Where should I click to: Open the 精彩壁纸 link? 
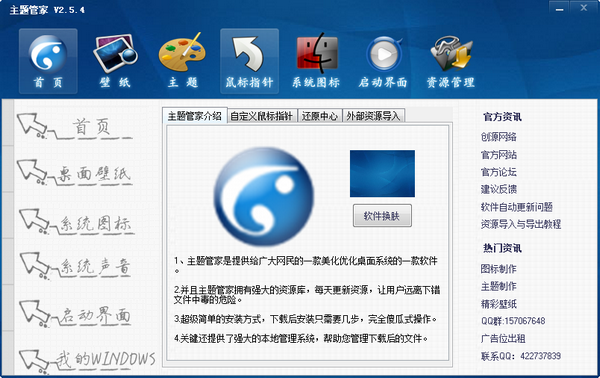pyautogui.click(x=499, y=304)
